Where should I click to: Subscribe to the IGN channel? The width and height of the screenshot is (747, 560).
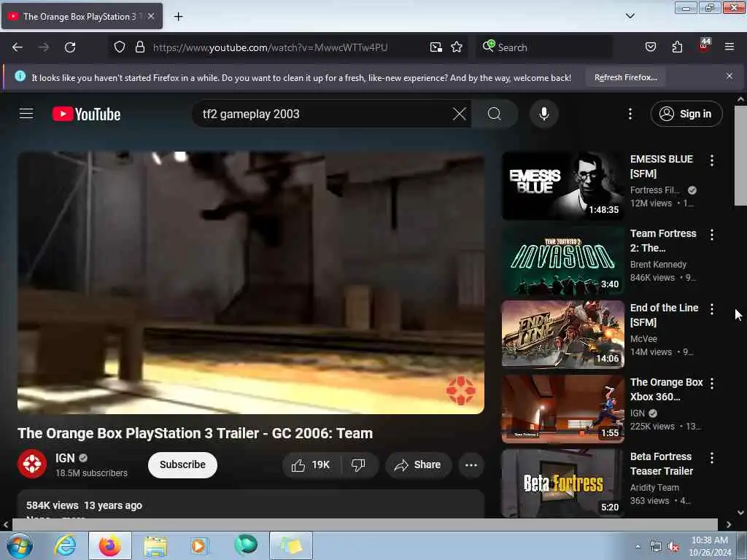click(x=182, y=464)
